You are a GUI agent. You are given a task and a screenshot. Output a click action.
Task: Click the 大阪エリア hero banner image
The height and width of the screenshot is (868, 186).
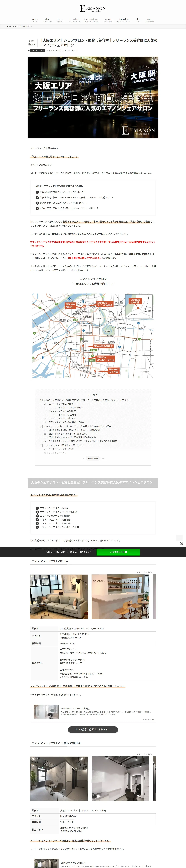click(x=93, y=97)
